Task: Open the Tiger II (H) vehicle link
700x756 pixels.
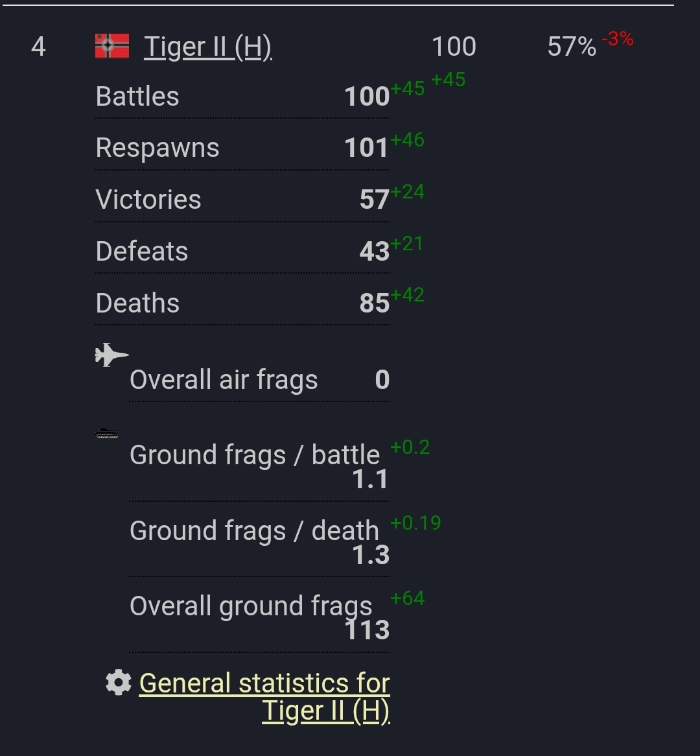Action: (x=207, y=47)
